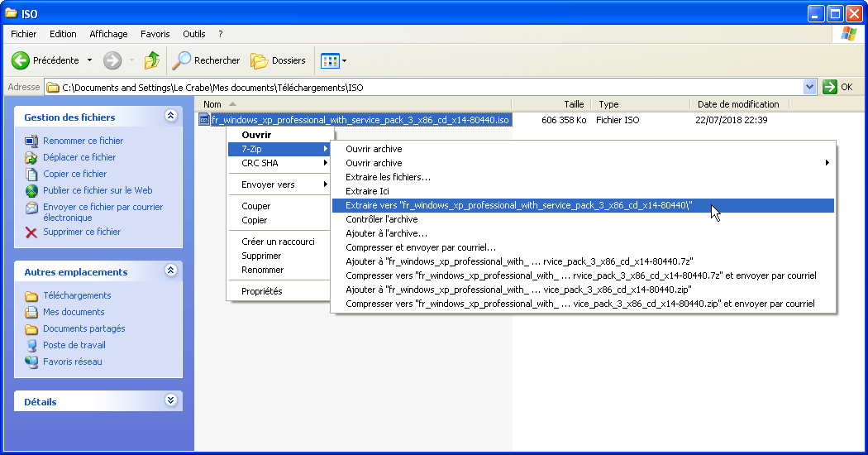Click the Windows flag logo
The height and width of the screenshot is (455, 868).
[x=849, y=34]
